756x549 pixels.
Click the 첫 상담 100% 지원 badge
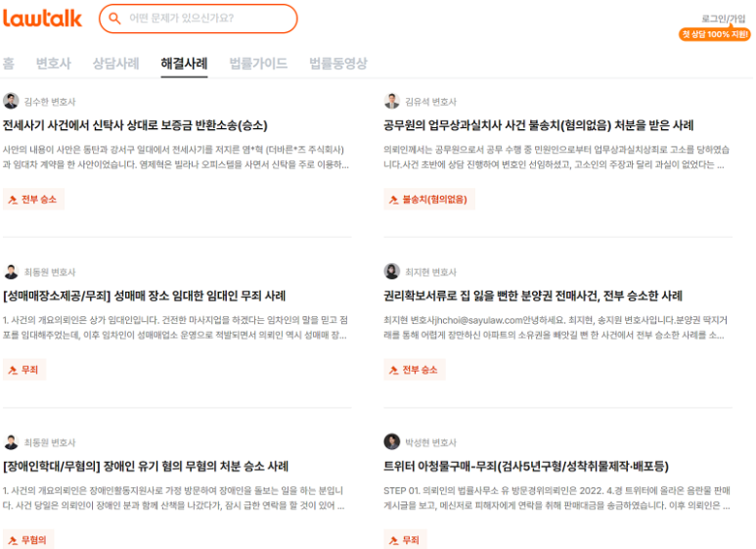click(715, 34)
